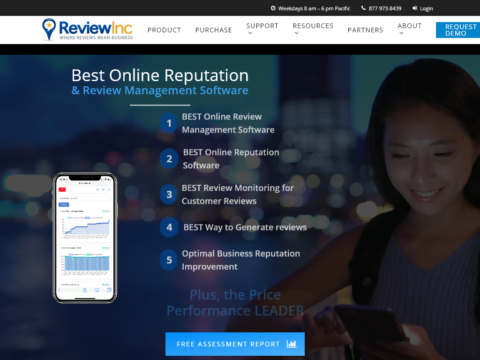Open the Resources menu
Image resolution: width=480 pixels, height=360 pixels.
pyautogui.click(x=313, y=26)
